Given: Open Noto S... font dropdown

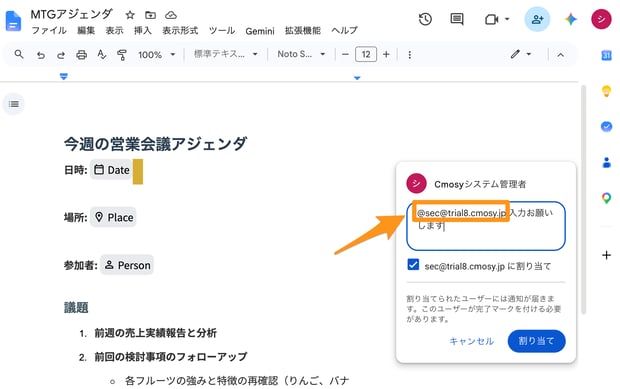Looking at the screenshot, I should point(301,54).
